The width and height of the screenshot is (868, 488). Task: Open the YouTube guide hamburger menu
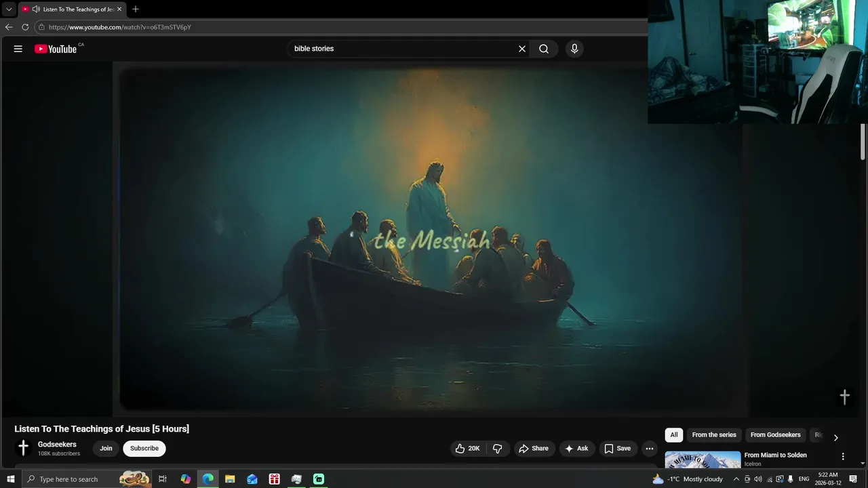point(18,49)
